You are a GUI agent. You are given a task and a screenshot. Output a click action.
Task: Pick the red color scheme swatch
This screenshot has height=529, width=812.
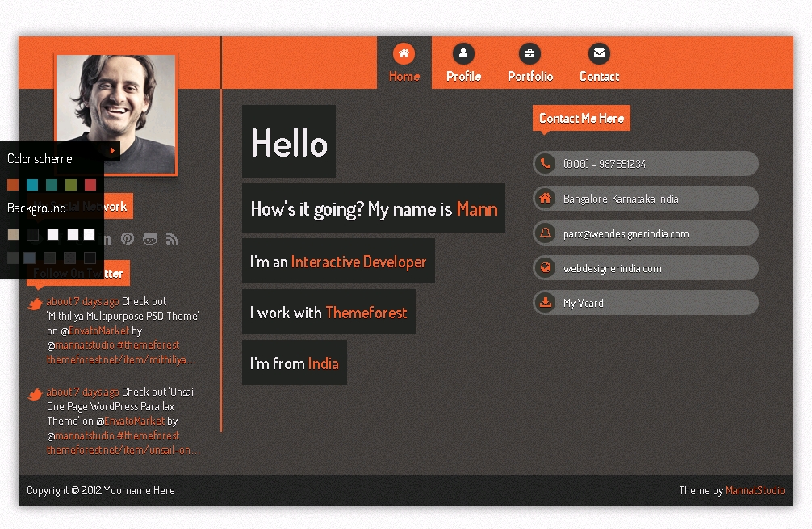tap(90, 185)
